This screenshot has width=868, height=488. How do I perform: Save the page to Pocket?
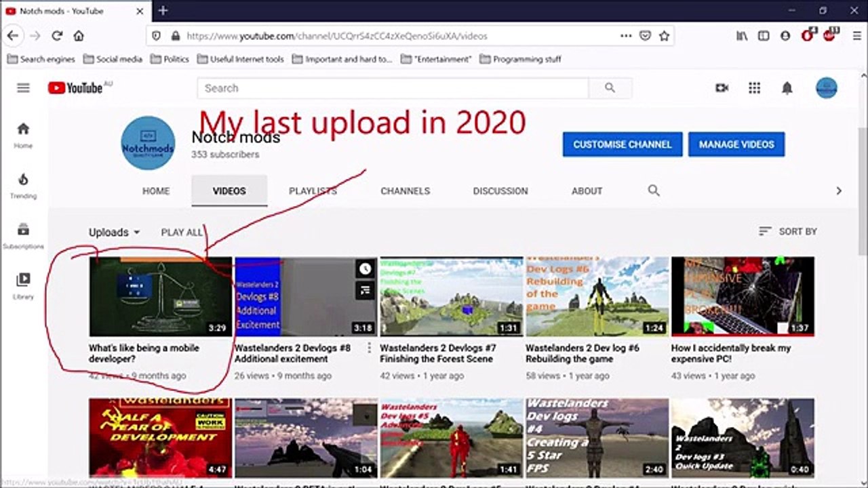(x=646, y=36)
